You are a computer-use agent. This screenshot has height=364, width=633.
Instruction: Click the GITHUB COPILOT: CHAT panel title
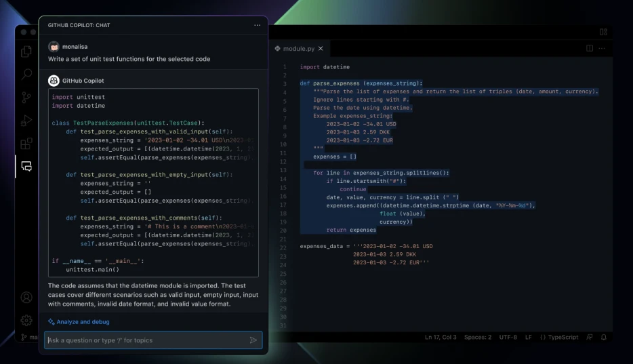click(x=79, y=25)
